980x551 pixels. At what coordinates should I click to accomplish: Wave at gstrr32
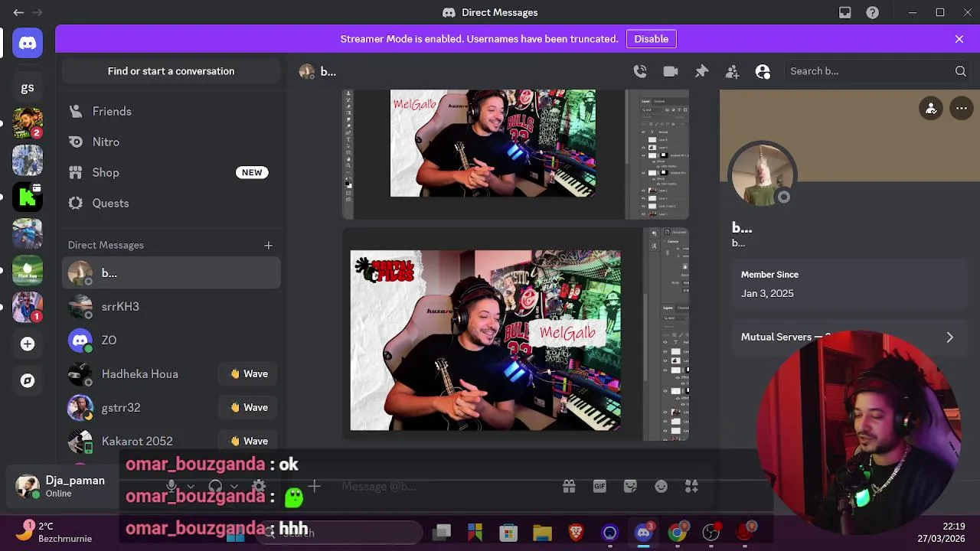click(x=249, y=407)
